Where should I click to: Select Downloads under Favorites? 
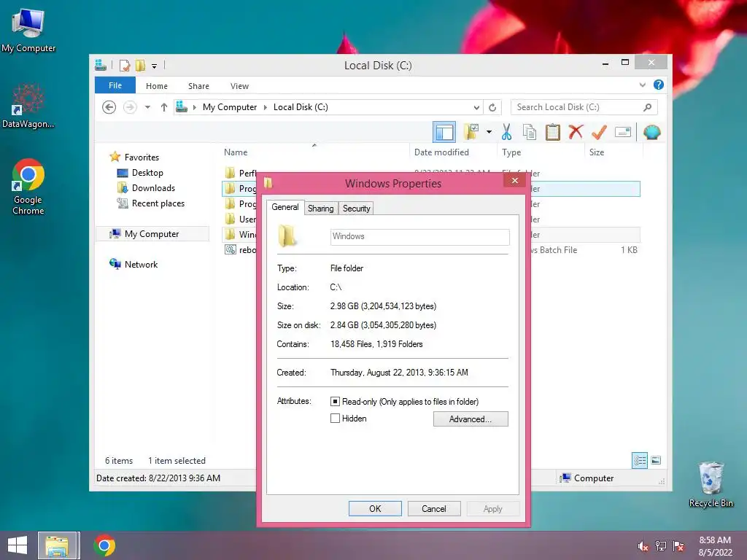click(153, 188)
